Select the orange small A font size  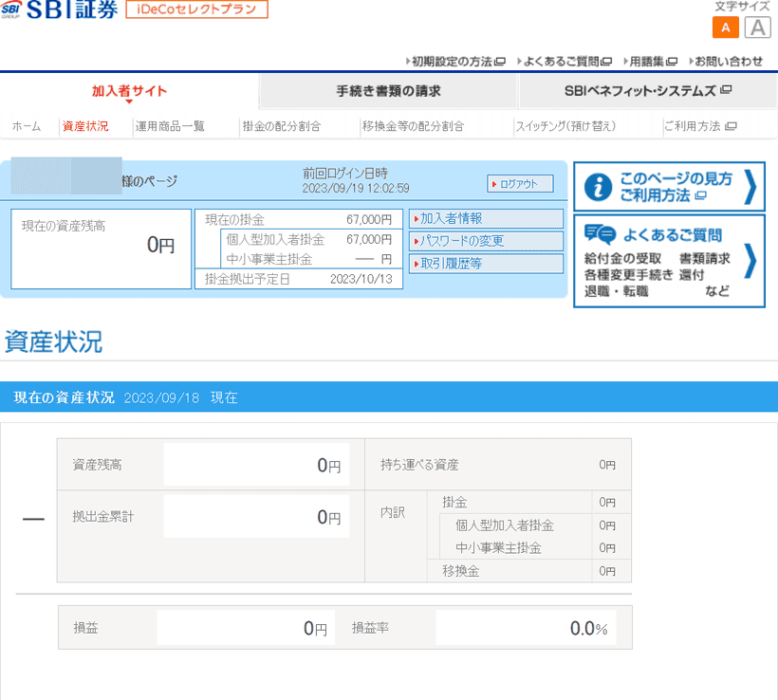[728, 28]
